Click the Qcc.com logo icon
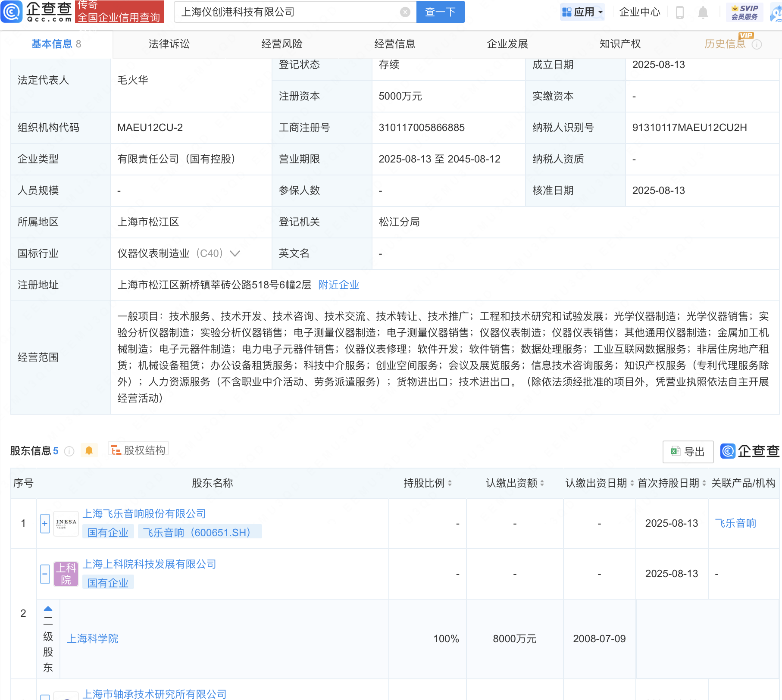 click(12, 12)
